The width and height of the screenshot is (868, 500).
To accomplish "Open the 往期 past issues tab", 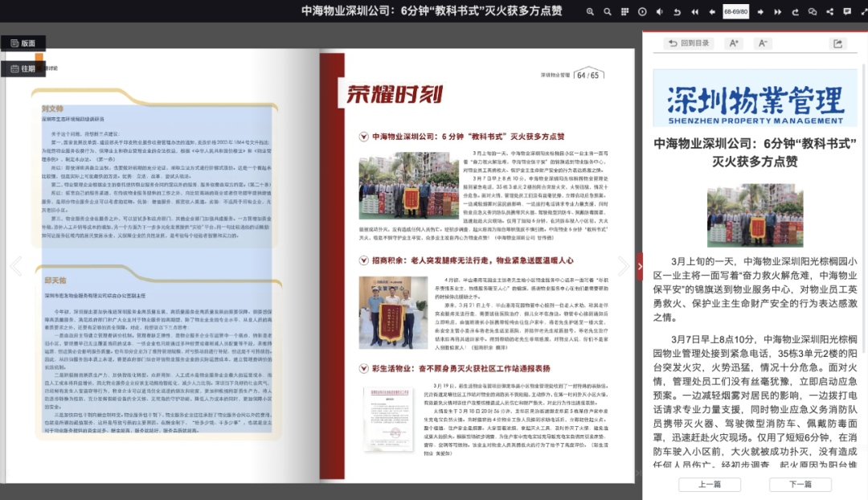I will 23,68.
